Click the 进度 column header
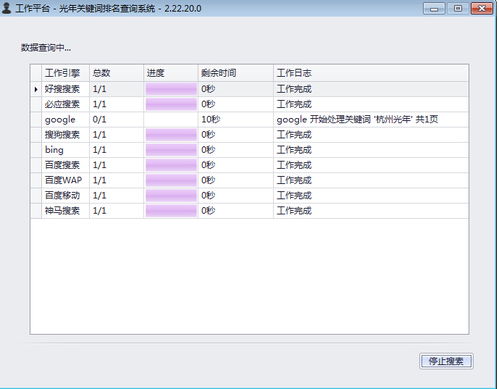This screenshot has width=499, height=389. click(171, 73)
